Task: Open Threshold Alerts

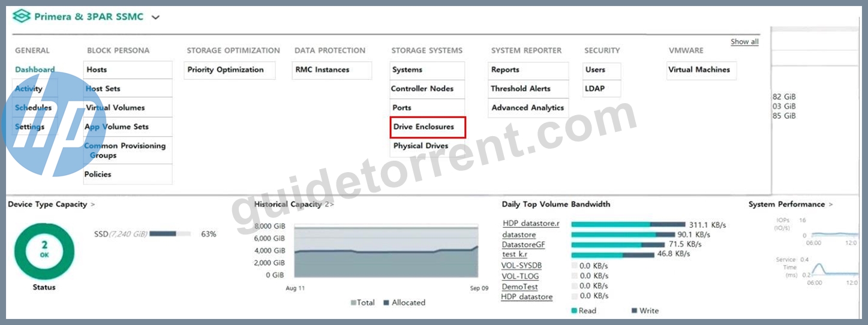Action: point(528,89)
